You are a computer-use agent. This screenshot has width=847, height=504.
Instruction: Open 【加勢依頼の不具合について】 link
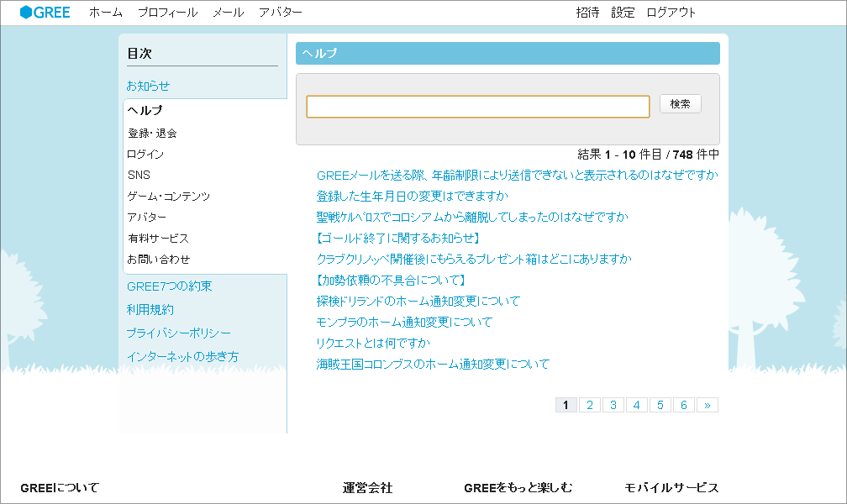391,280
